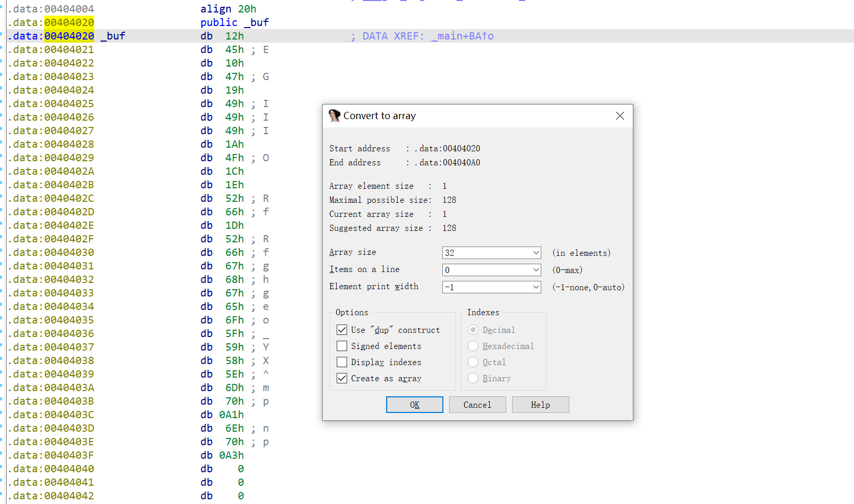Expand the Array size dropdown arrow
This screenshot has height=504, width=854.
(536, 253)
